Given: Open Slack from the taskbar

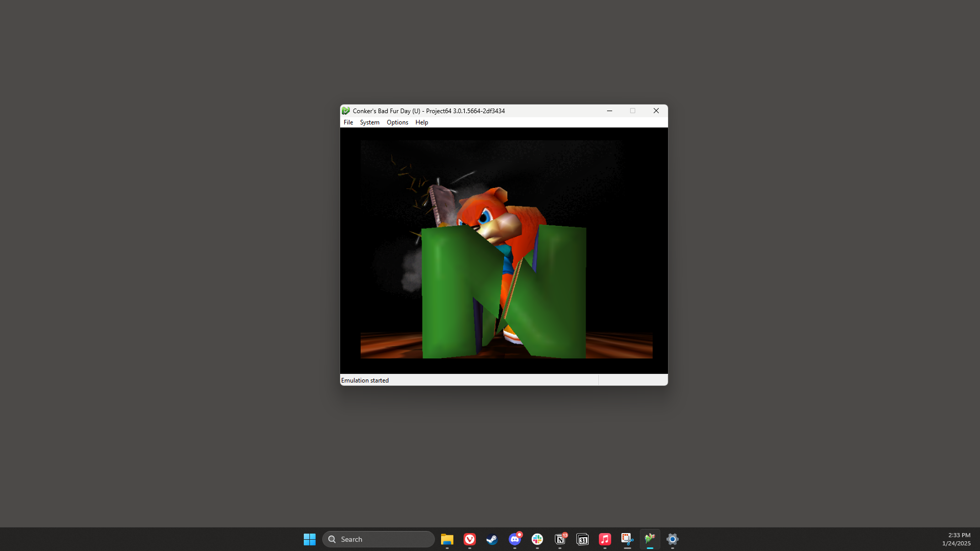Looking at the screenshot, I should 537,539.
